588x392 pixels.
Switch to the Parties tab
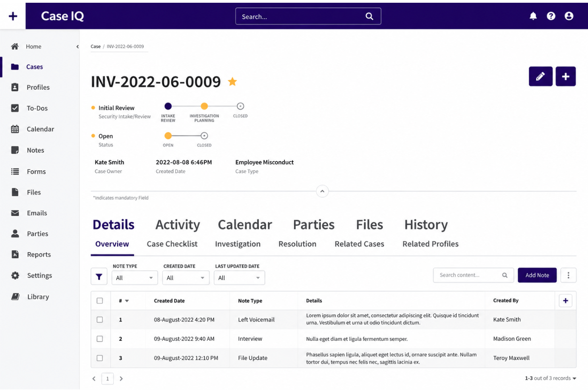[x=314, y=225]
